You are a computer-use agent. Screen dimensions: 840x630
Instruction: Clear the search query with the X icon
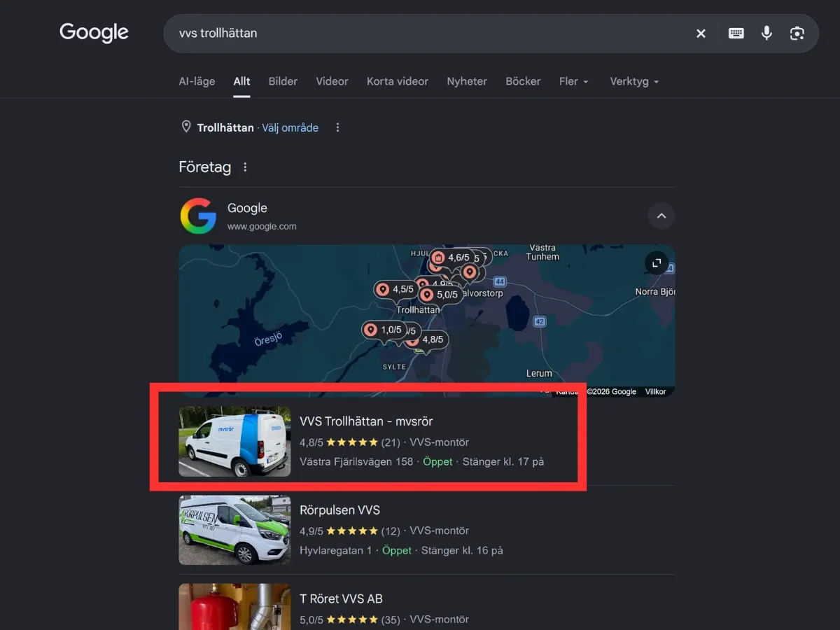click(701, 34)
